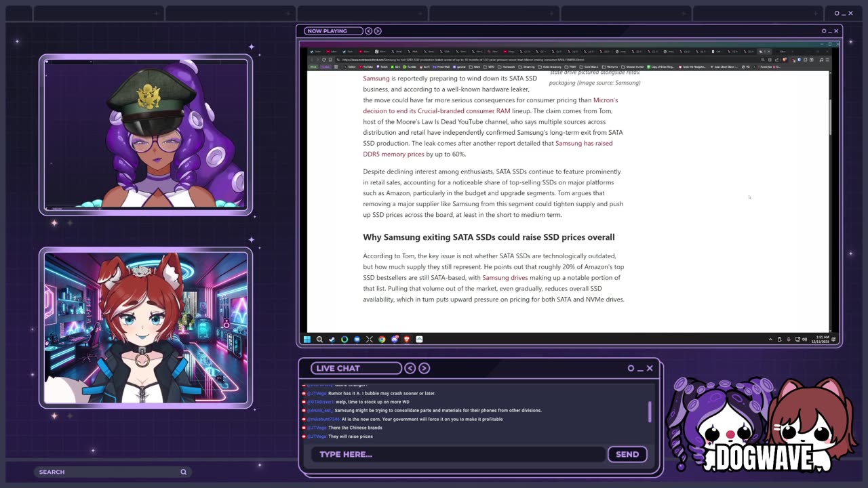Image resolution: width=868 pixels, height=488 pixels.
Task: Click the Live Chat previous arrow
Action: [410, 368]
